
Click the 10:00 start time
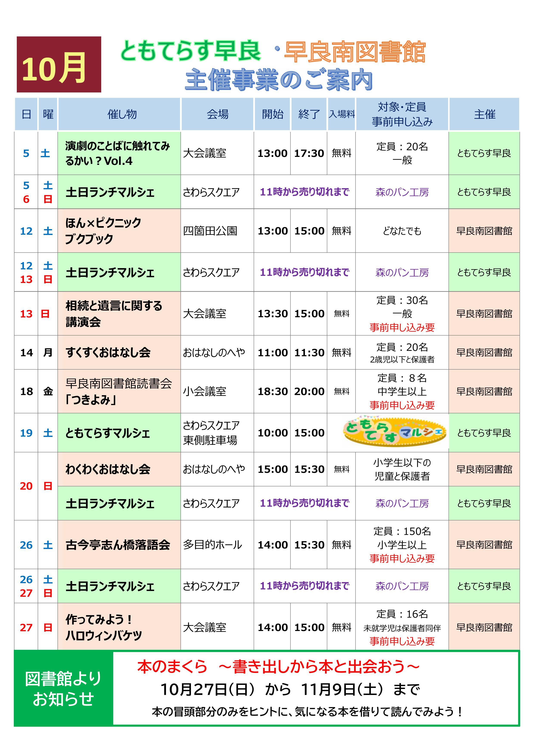272,433
